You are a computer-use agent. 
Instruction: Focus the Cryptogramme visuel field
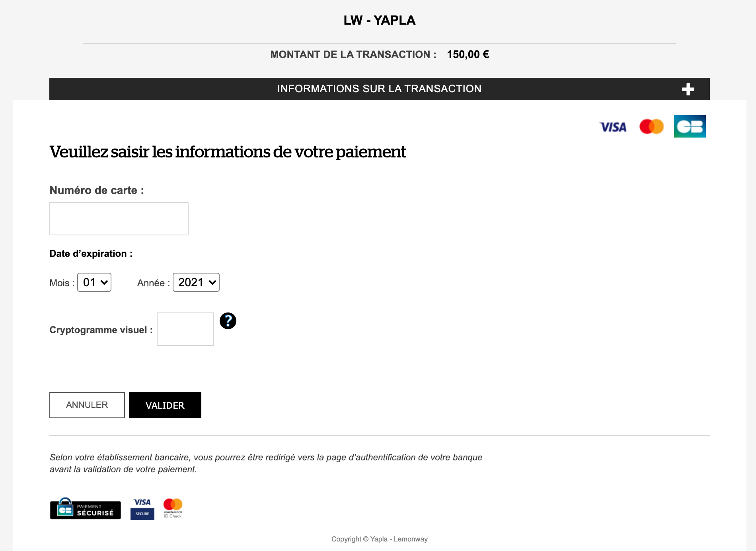pyautogui.click(x=185, y=329)
